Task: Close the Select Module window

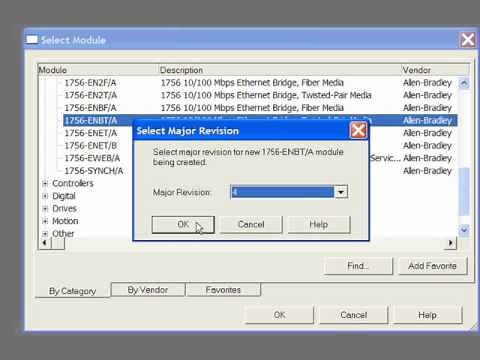Action: click(x=467, y=40)
